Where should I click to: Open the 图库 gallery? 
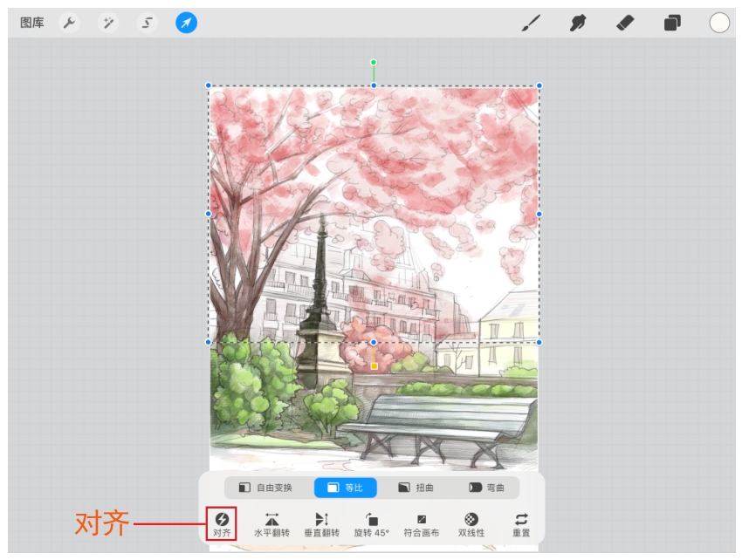(32, 23)
